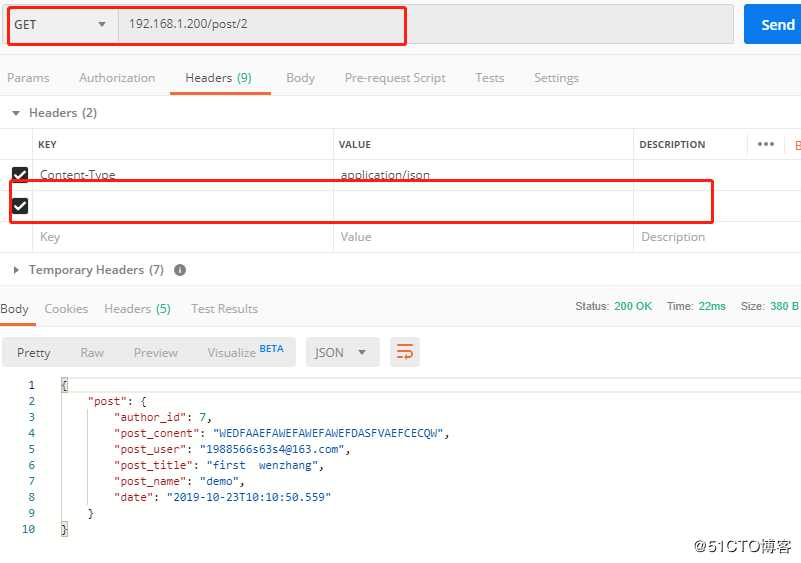Screen dimensions: 801x563
Task: Expand the Temporary Headers (7) section
Action: click(x=16, y=270)
